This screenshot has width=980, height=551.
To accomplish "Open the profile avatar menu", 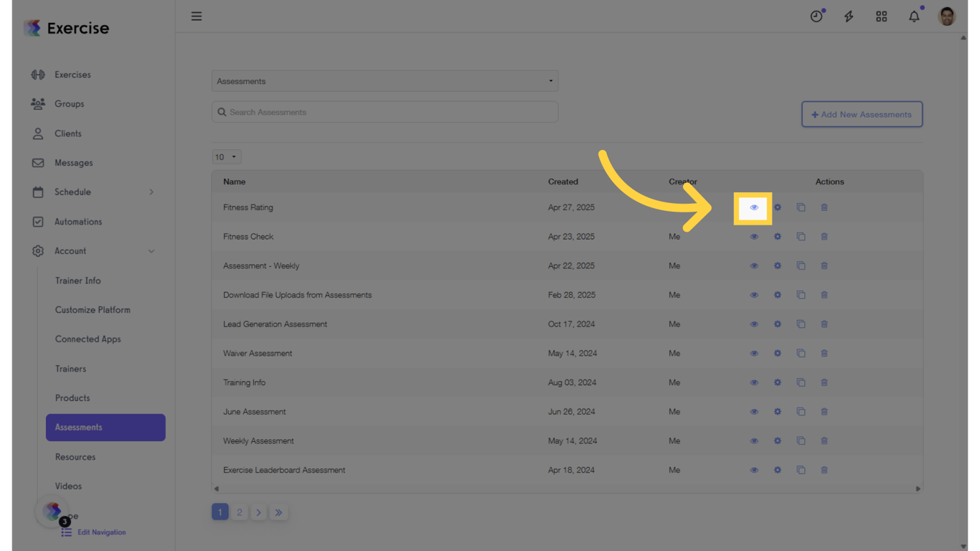I will [x=946, y=16].
